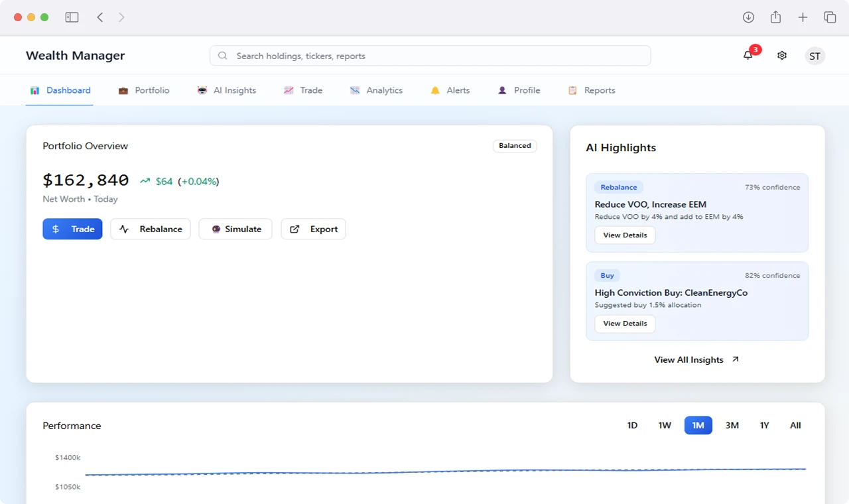This screenshot has width=849, height=504.
Task: Click the arrow icon beside View All Insights
Action: tap(735, 359)
